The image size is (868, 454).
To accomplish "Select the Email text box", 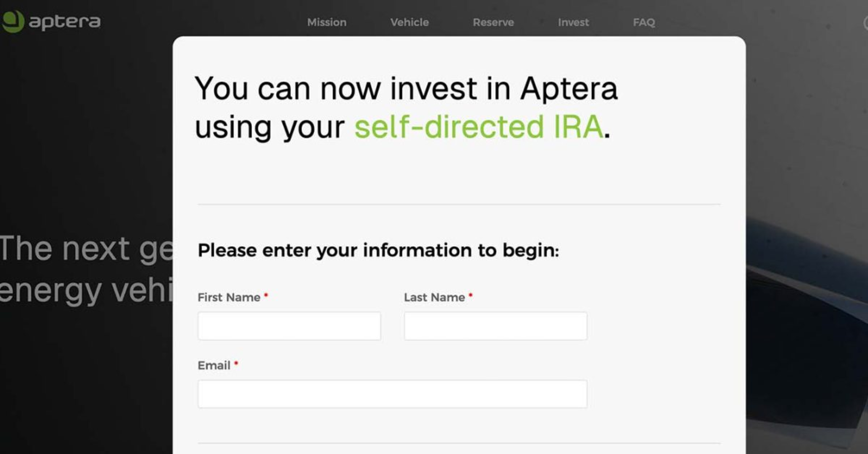I will tap(392, 394).
